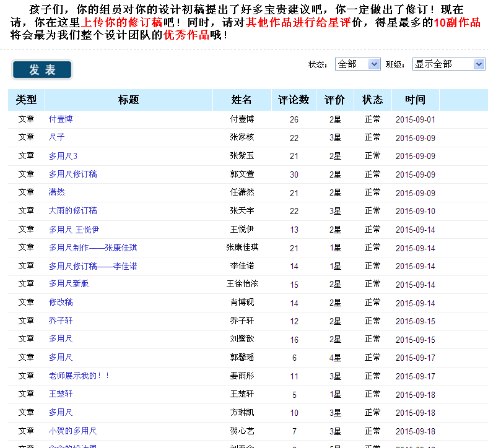Click the 潇然 article link
The image size is (488, 448).
point(56,192)
